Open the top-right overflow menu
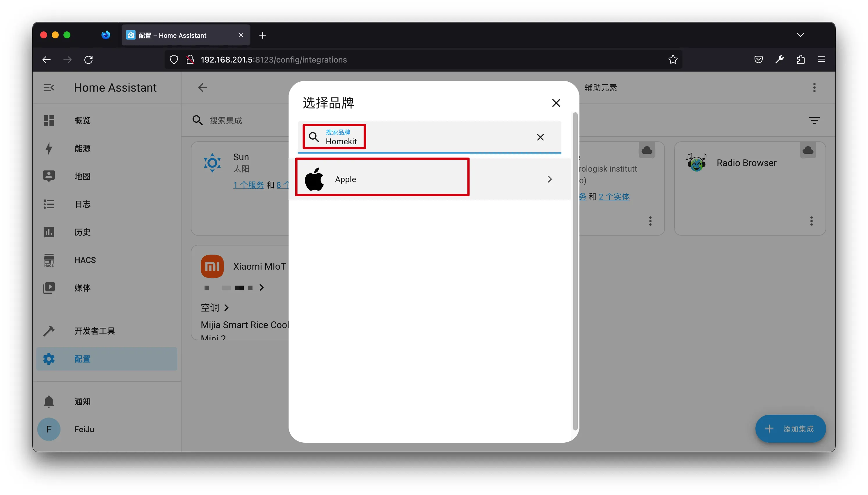Screen dimensions: 868x495 click(814, 88)
